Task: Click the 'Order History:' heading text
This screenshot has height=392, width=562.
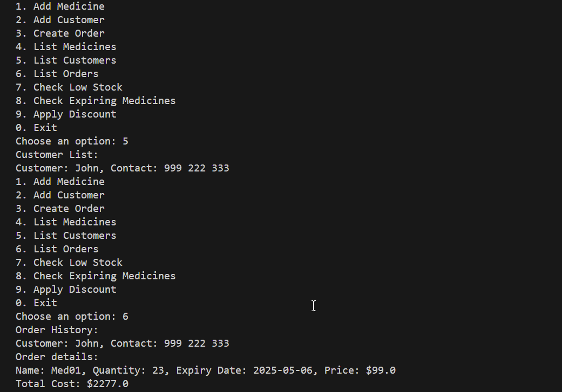Action: click(x=57, y=330)
